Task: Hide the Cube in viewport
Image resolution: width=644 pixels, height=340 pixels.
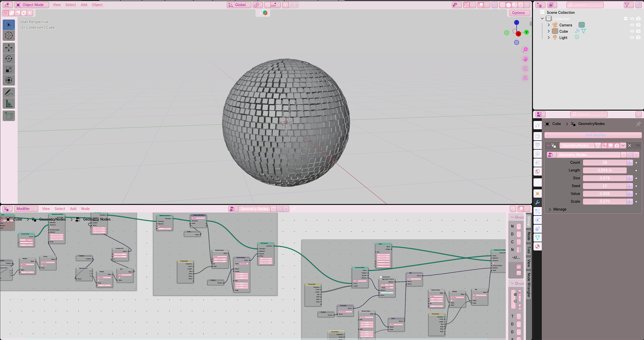Action: [x=632, y=31]
